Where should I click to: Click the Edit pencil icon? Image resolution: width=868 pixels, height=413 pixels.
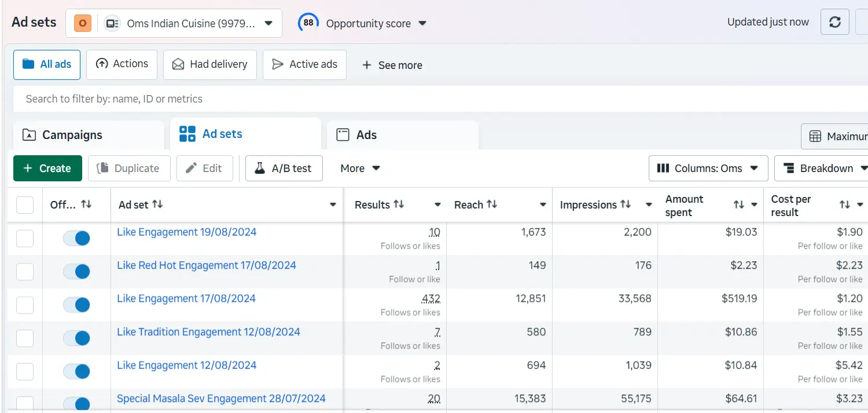pyautogui.click(x=192, y=168)
